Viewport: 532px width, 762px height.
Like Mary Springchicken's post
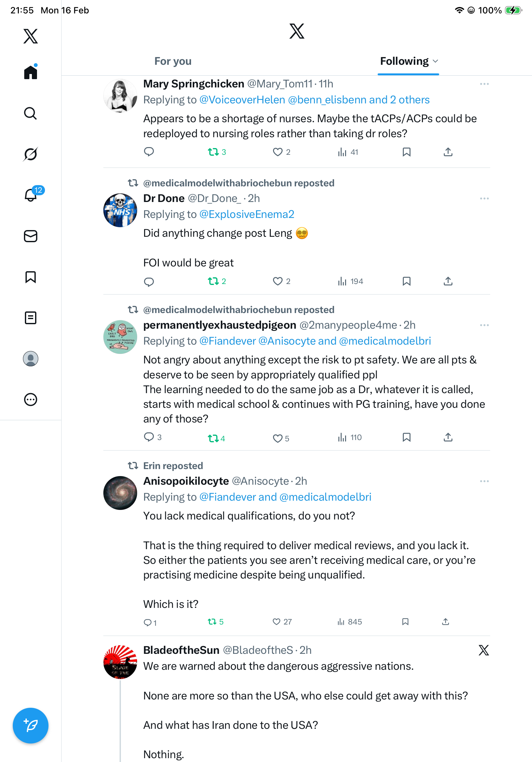(277, 152)
